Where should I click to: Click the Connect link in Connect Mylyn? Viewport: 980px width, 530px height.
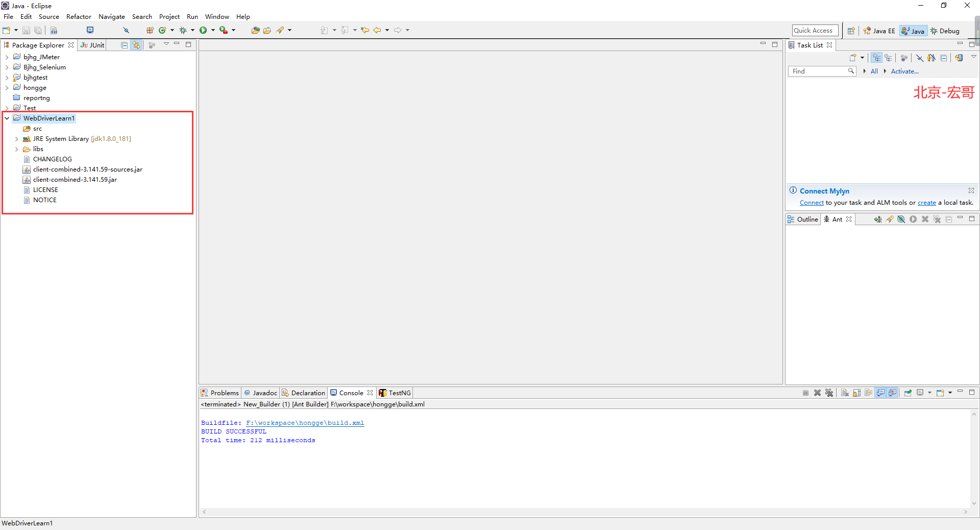click(x=812, y=203)
